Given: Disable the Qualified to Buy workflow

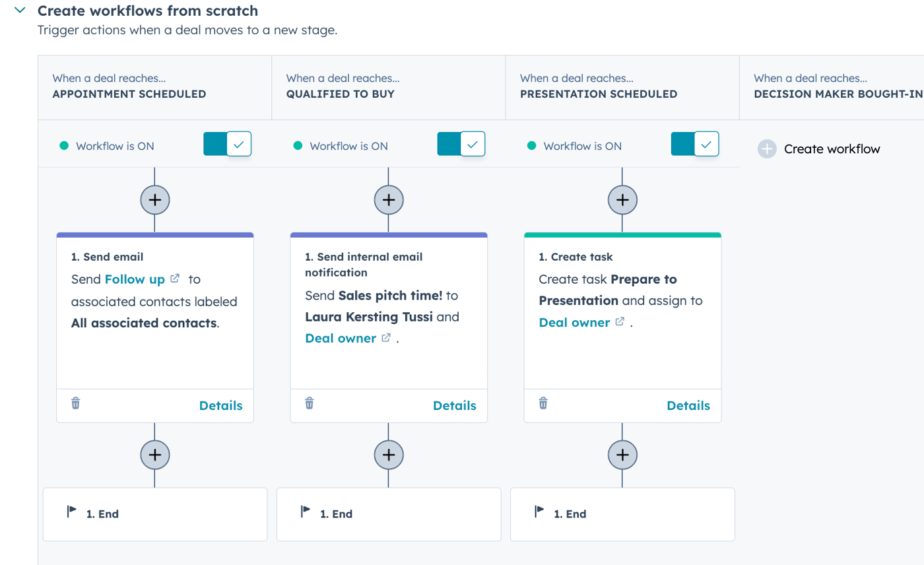Looking at the screenshot, I should [462, 144].
